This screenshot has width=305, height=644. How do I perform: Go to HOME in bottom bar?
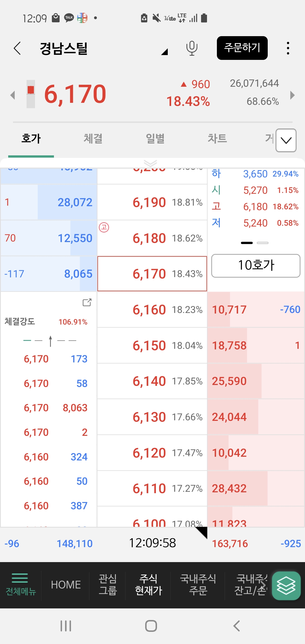66,584
